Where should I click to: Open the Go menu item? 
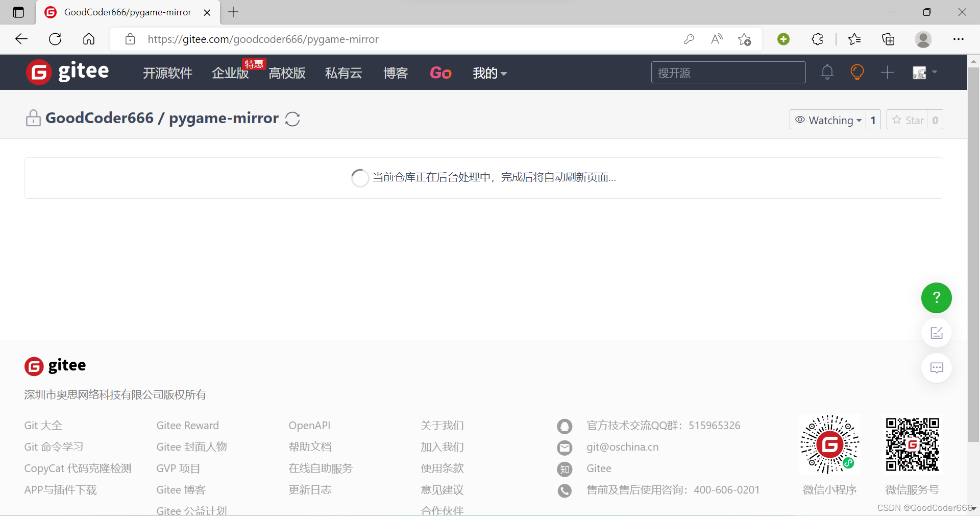[x=440, y=73]
